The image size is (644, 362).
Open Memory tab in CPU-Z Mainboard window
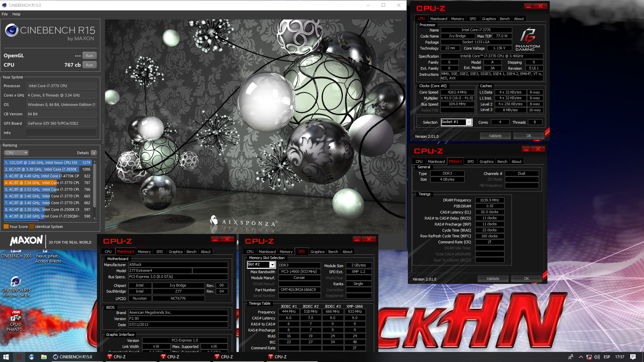(144, 252)
